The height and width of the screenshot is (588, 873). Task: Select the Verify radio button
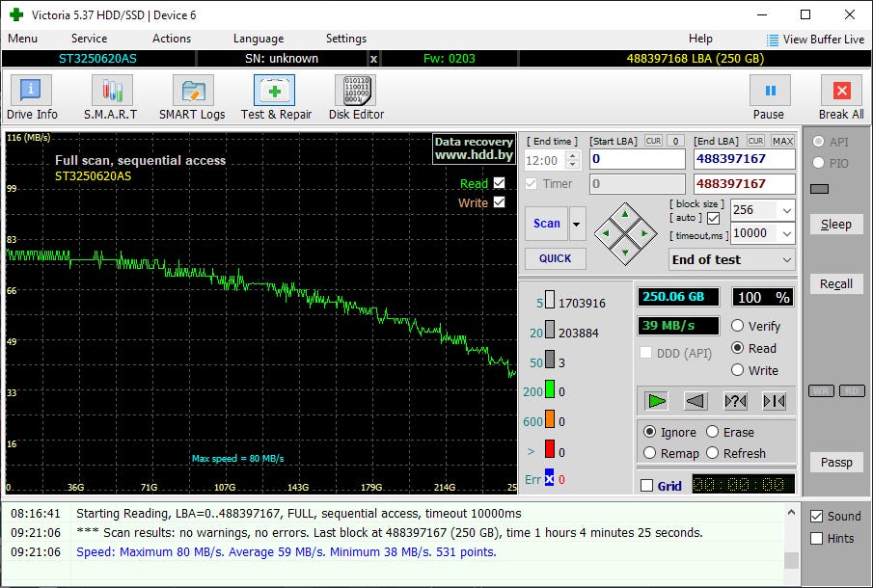(x=738, y=326)
